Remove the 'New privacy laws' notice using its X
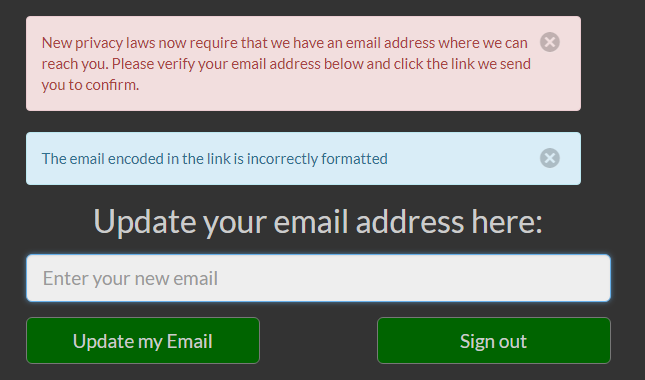 (x=550, y=42)
